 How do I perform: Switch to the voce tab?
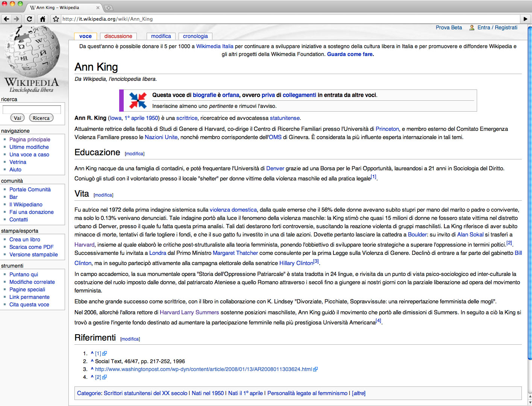coord(86,36)
